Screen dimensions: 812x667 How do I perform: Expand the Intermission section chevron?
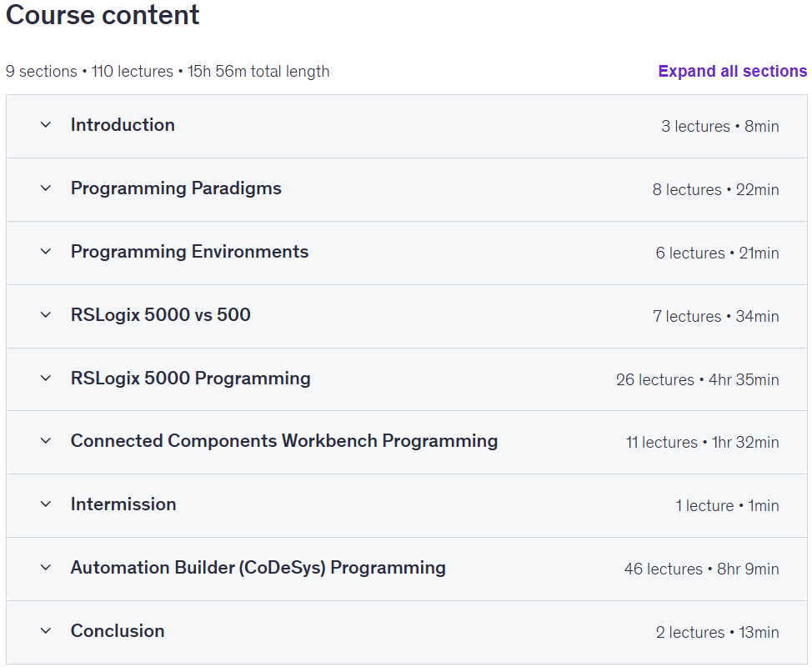coord(46,504)
